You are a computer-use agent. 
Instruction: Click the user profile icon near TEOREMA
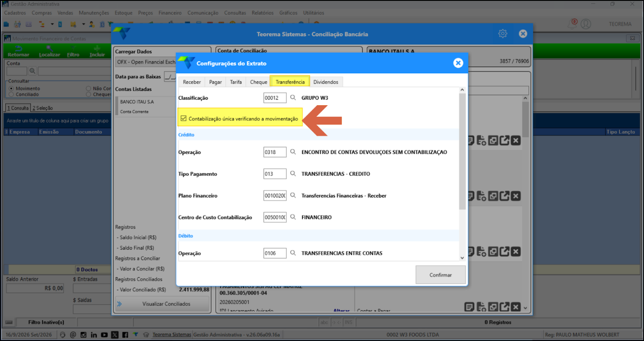(x=586, y=24)
